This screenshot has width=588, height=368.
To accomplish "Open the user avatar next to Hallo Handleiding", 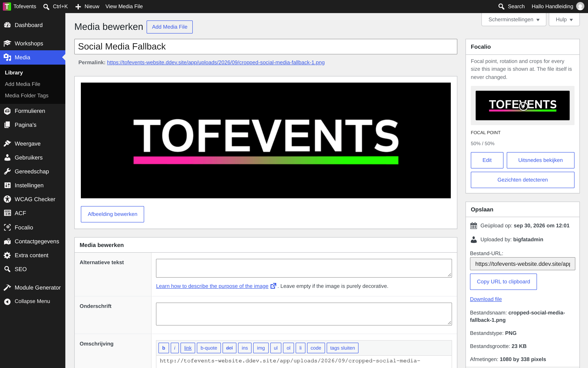I will point(580,7).
